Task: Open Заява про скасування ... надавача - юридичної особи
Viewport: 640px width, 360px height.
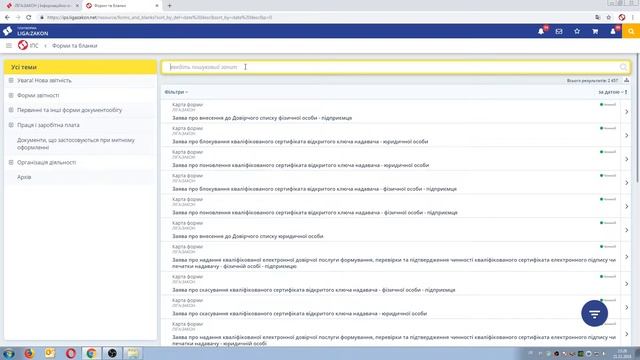Action: tap(300, 313)
